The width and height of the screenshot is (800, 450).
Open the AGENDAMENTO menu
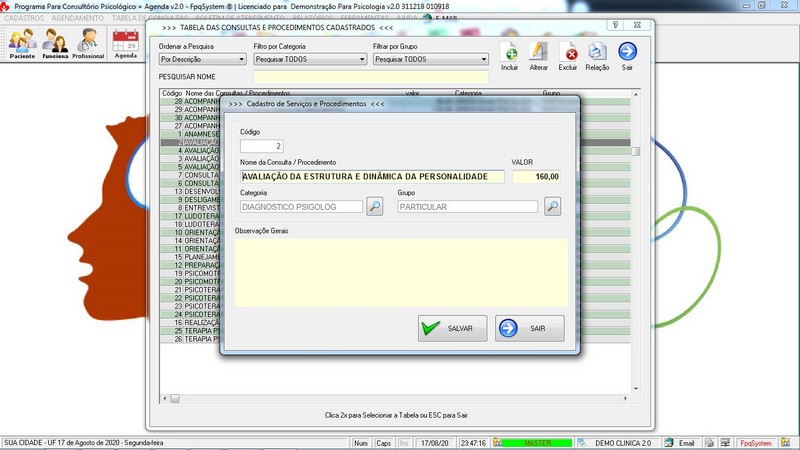(78, 18)
